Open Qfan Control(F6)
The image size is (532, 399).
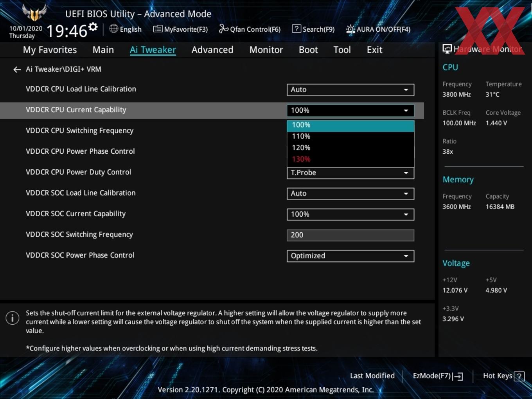pos(250,29)
